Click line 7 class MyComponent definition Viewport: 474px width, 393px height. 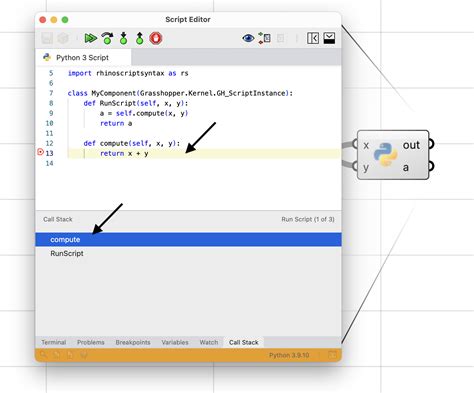coord(180,93)
